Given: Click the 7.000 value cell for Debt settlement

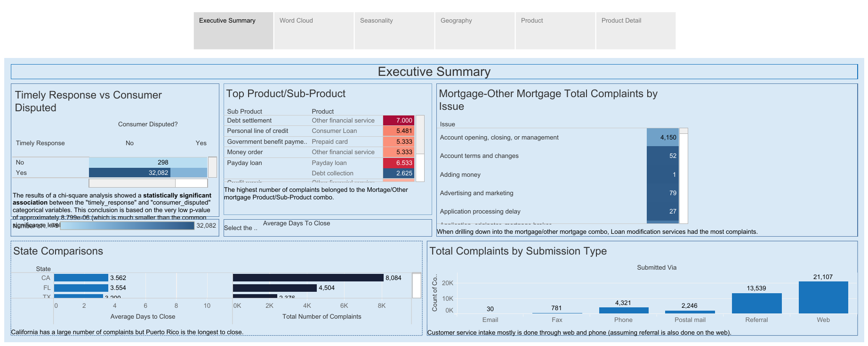Looking at the screenshot, I should pyautogui.click(x=399, y=120).
